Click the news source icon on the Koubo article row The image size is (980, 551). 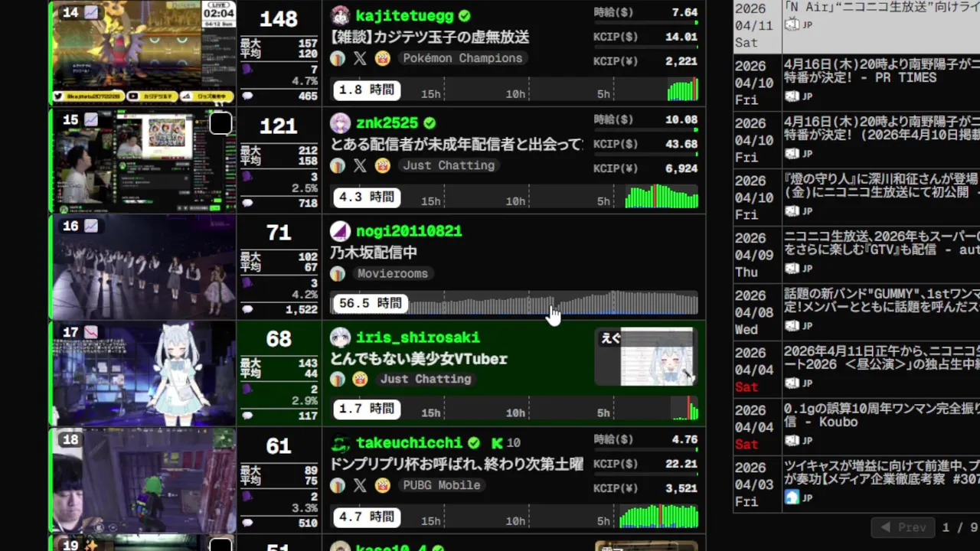pos(792,440)
